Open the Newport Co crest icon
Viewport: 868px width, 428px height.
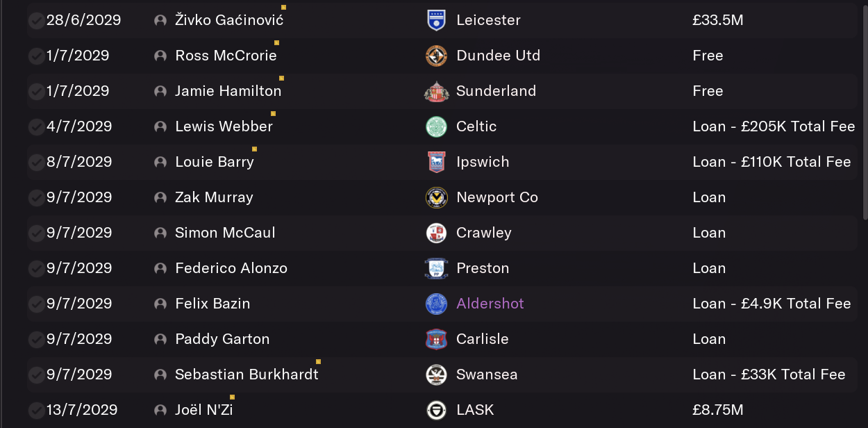tap(436, 197)
